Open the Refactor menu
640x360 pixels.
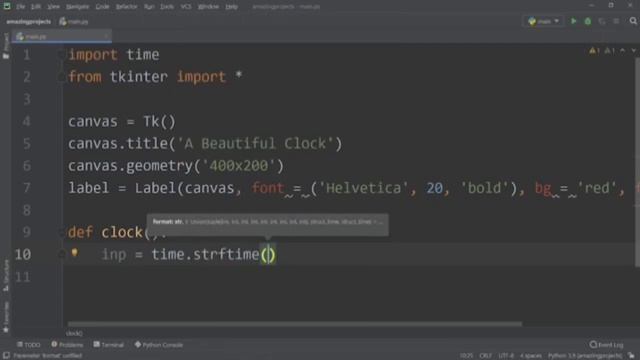pos(127,7)
